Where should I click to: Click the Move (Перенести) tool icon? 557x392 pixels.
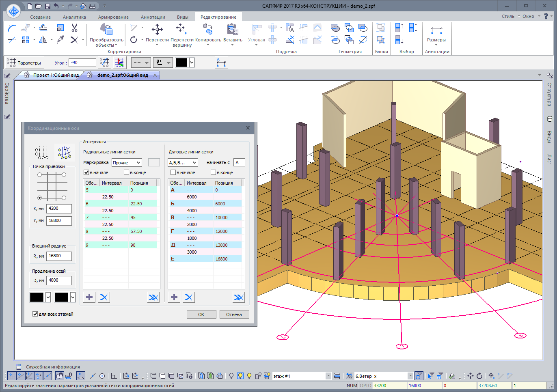157,29
